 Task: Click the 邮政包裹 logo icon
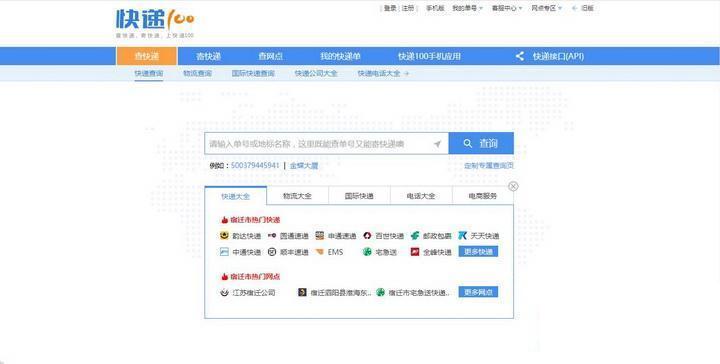[x=415, y=235]
